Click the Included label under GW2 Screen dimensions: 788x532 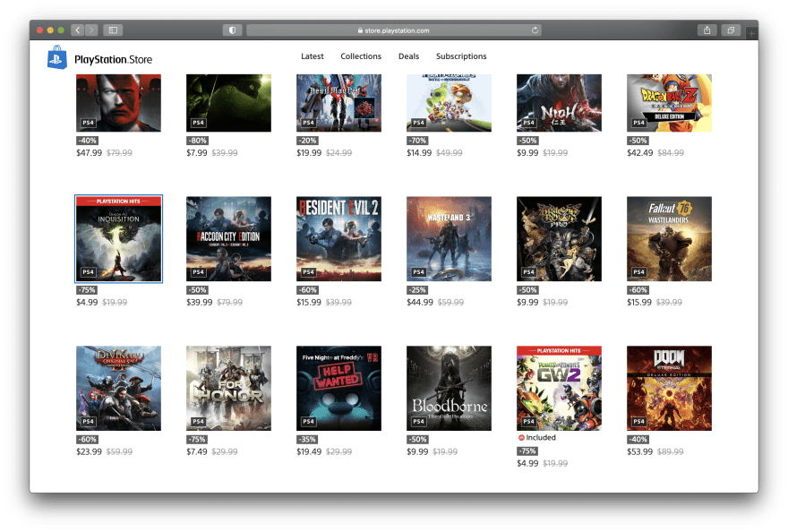pos(541,437)
